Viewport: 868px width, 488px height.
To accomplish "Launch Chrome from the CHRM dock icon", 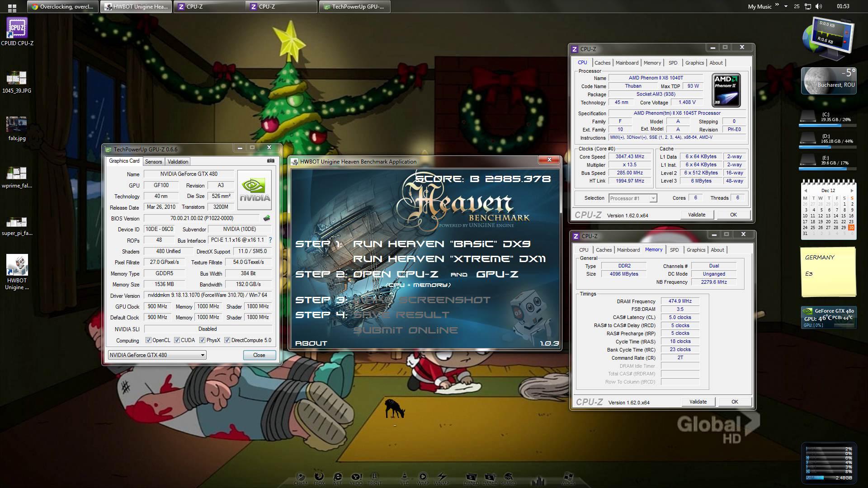I will [x=300, y=479].
